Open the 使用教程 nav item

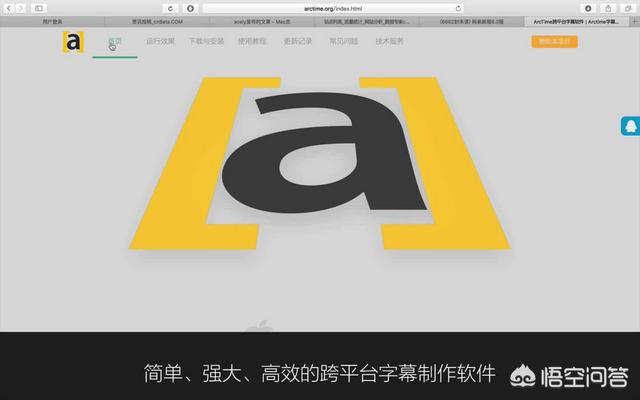(252, 41)
